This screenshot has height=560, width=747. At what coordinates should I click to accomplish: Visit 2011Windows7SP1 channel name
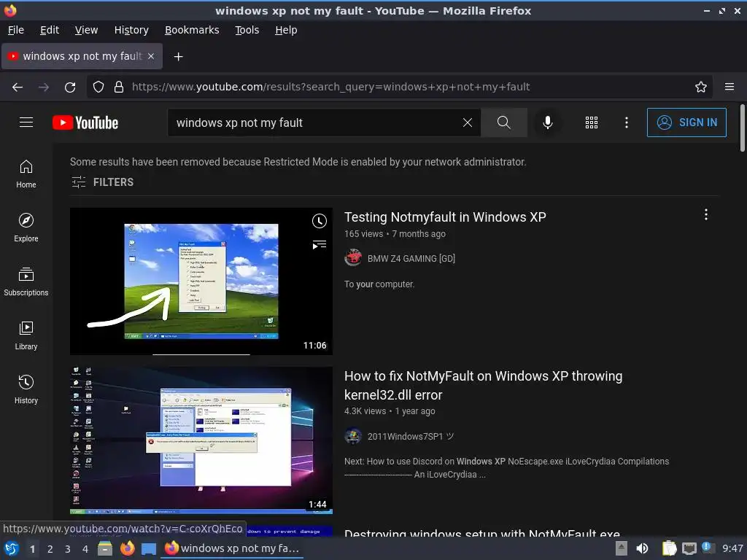tap(411, 436)
